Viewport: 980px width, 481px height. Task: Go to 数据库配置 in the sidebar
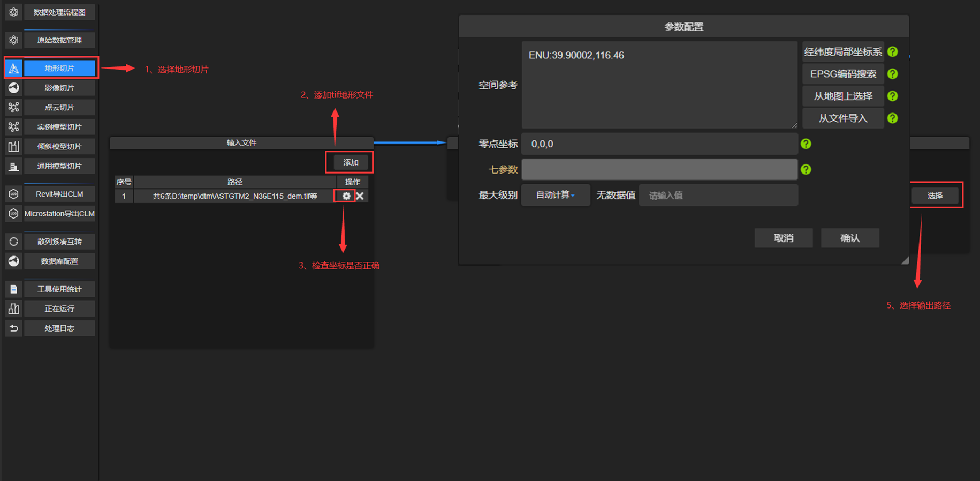coord(59,261)
